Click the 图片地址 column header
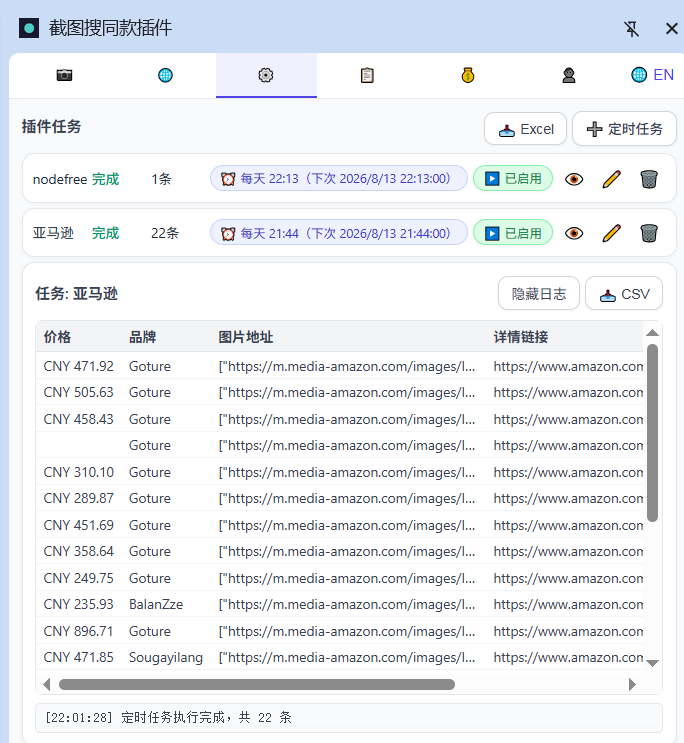Viewport: 684px width, 743px height. [246, 337]
